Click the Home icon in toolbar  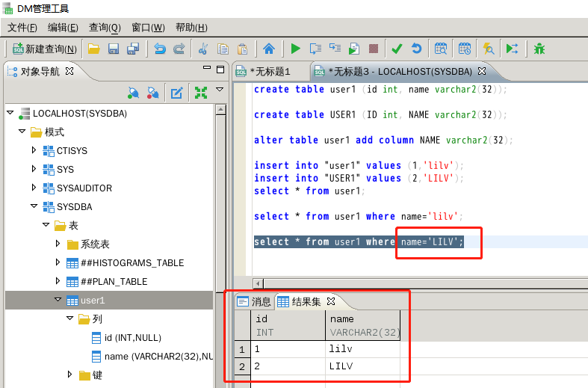click(x=269, y=49)
